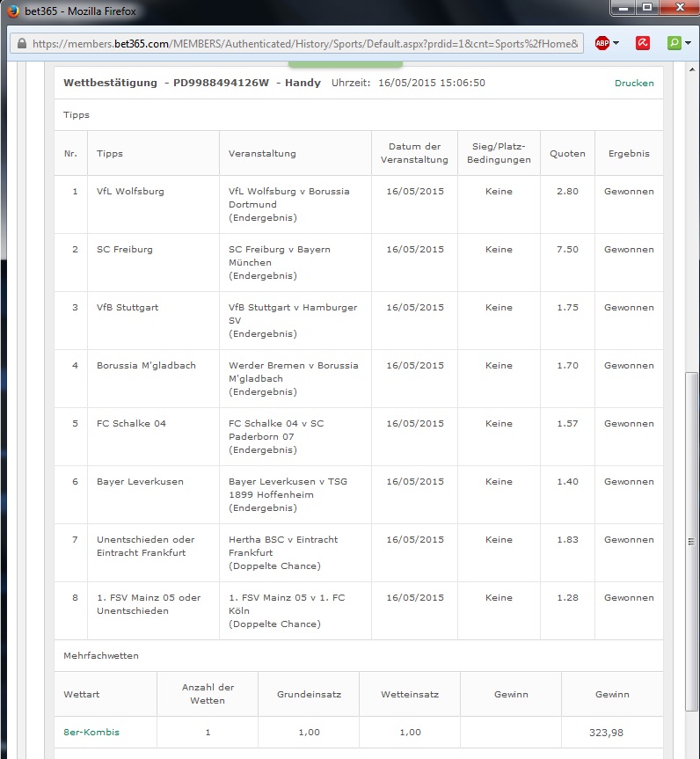The width and height of the screenshot is (700, 759).
Task: Click 1. FSV Mainz 05 oder Unentschieden tip
Action: click(149, 604)
